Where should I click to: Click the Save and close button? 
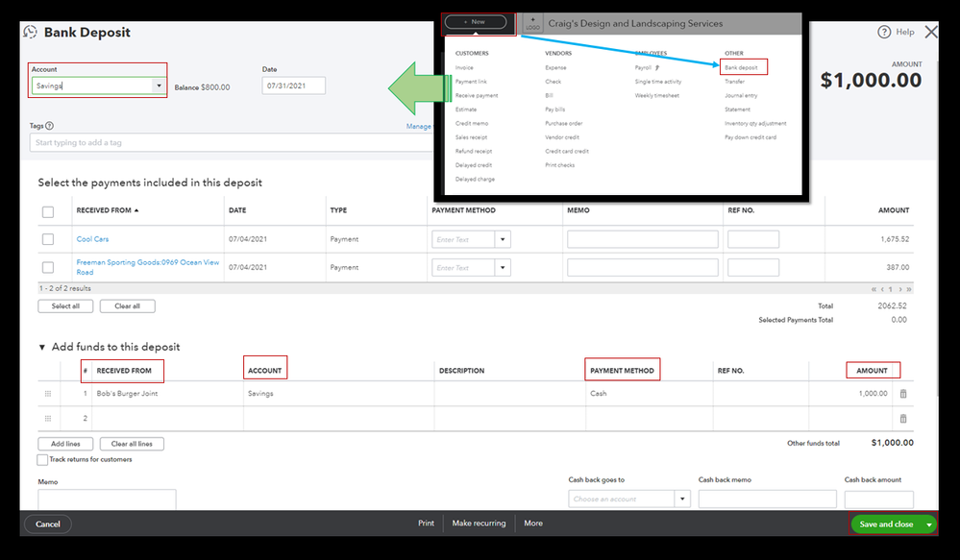886,524
